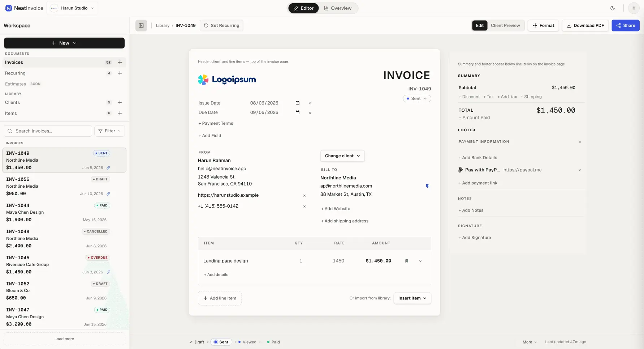The width and height of the screenshot is (644, 349).
Task: Click the Search invoices field
Action: tap(48, 131)
